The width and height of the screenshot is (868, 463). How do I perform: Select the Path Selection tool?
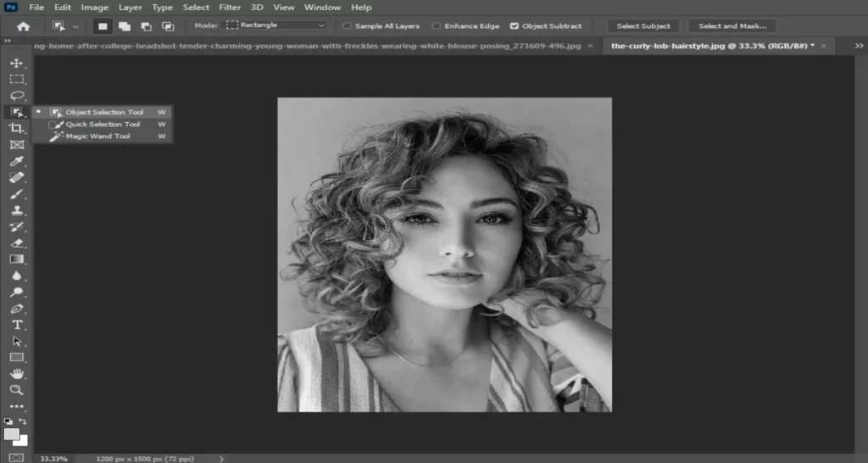point(17,341)
